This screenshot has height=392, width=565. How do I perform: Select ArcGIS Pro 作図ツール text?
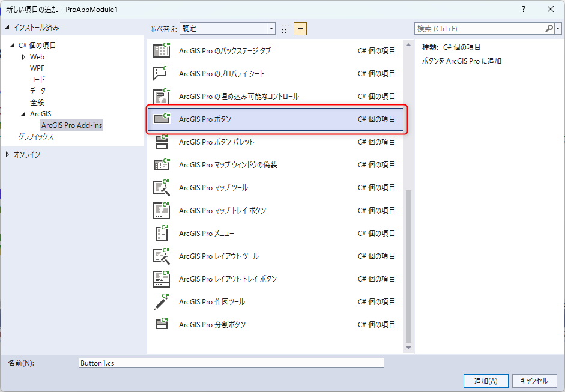pyautogui.click(x=212, y=302)
